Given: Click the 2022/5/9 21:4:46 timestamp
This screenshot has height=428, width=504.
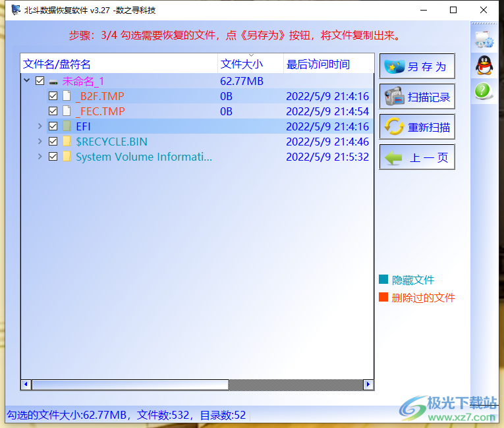Looking at the screenshot, I should (x=327, y=142).
